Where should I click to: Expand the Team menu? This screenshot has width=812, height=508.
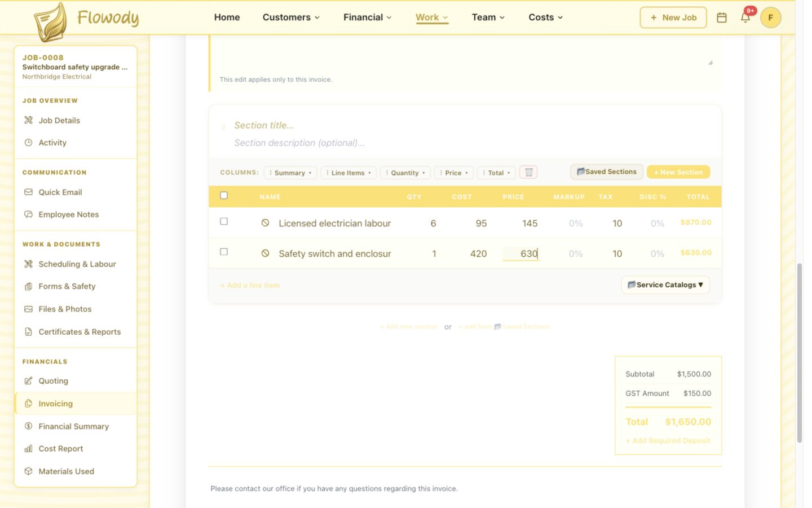point(488,17)
